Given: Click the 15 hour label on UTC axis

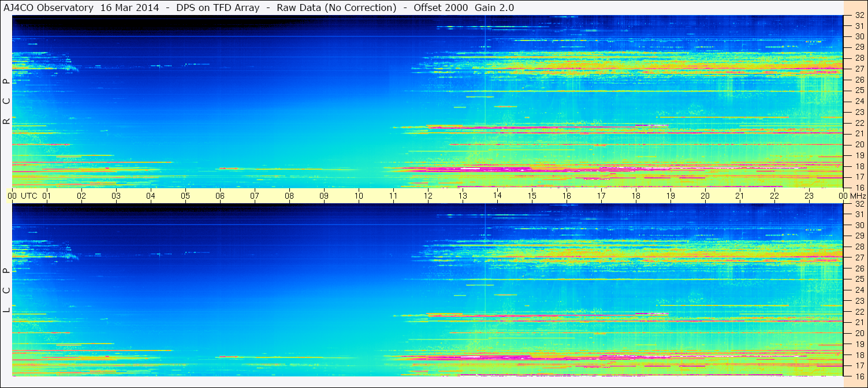Looking at the screenshot, I should tap(532, 196).
